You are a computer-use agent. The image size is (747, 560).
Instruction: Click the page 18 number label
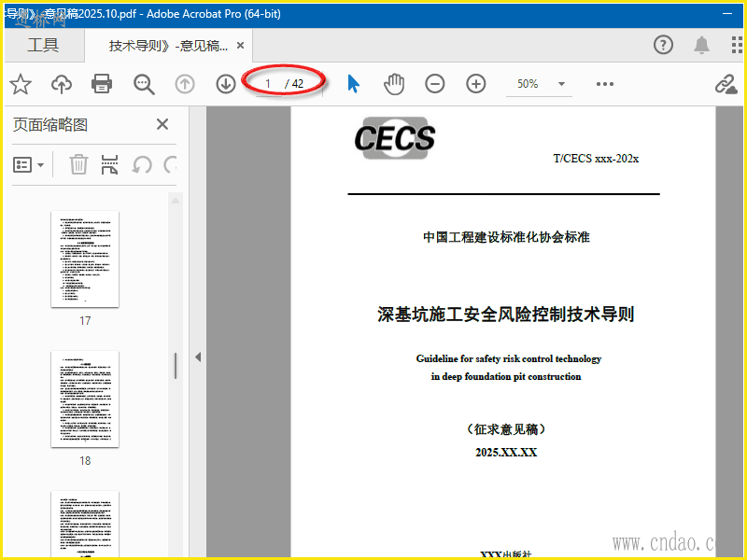pos(85,461)
